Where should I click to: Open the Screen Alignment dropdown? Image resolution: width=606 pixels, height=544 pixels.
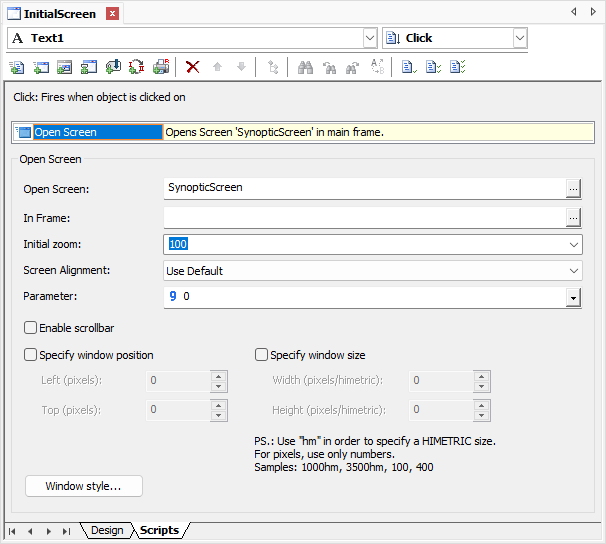[574, 271]
